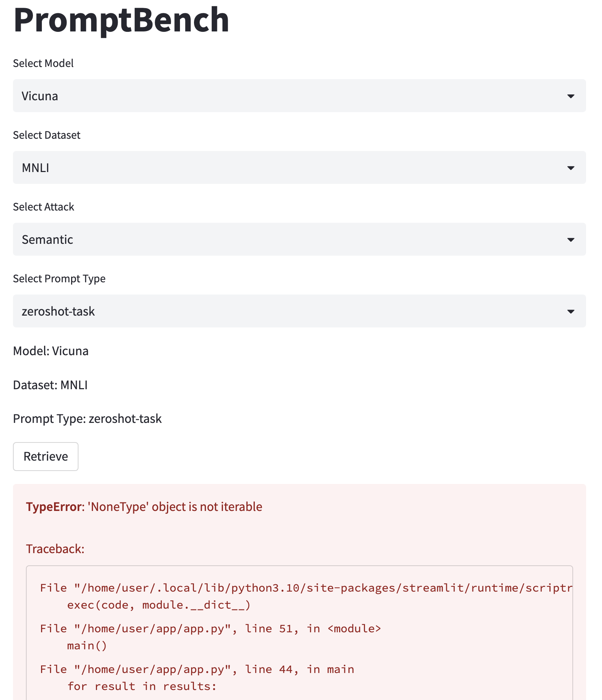Click the chevron on the Dataset selector

pos(571,168)
